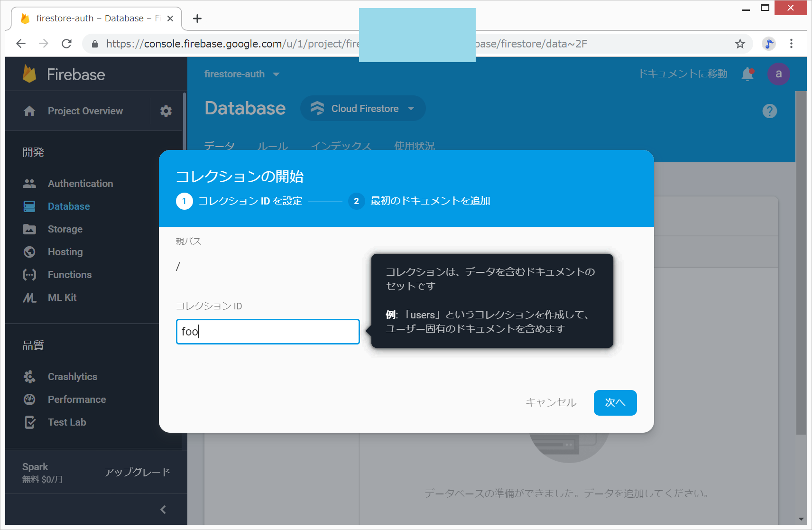
Task: Open the Functions section
Action: tap(70, 275)
